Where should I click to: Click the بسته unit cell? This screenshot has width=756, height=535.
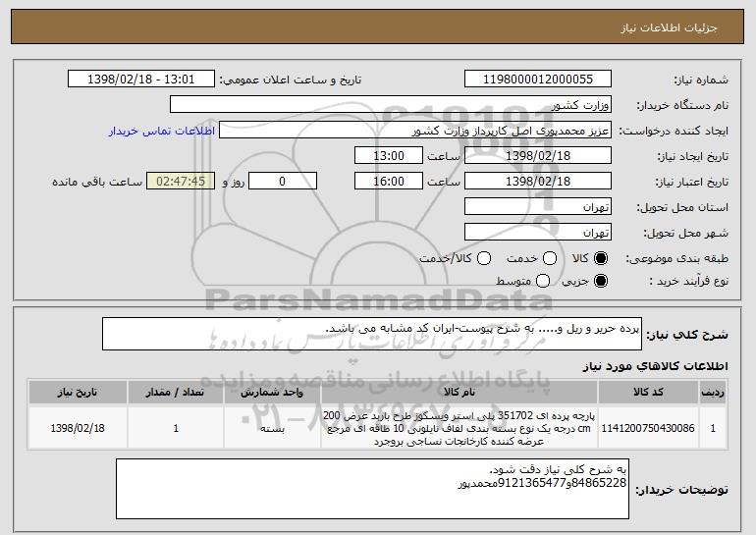click(x=272, y=428)
